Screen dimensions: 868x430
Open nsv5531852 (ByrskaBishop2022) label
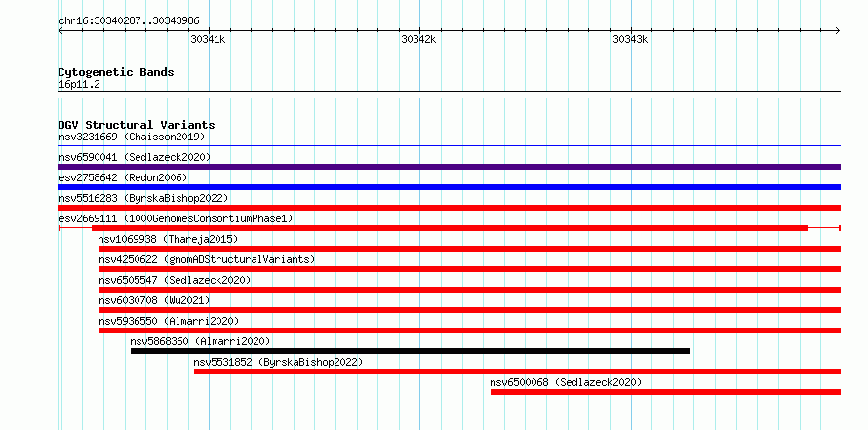pos(278,362)
